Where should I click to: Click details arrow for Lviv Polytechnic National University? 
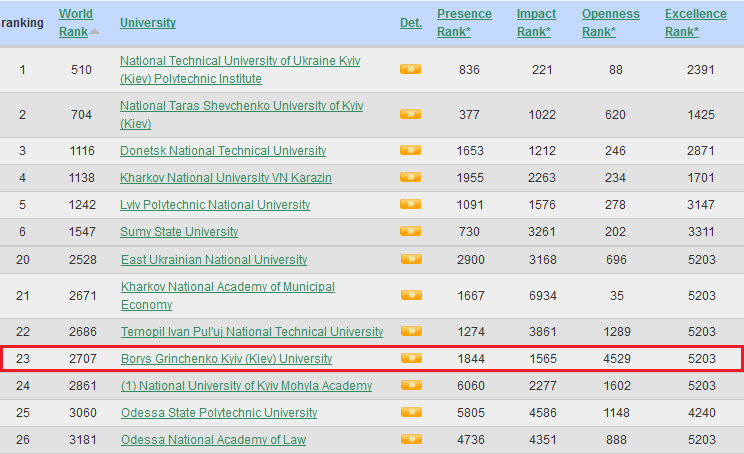click(x=410, y=205)
